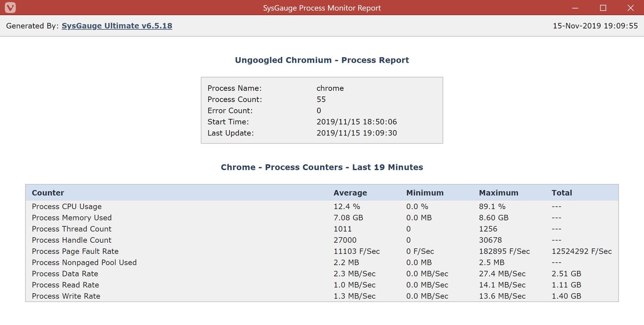
Task: Click the Maximum column header
Action: click(499, 193)
